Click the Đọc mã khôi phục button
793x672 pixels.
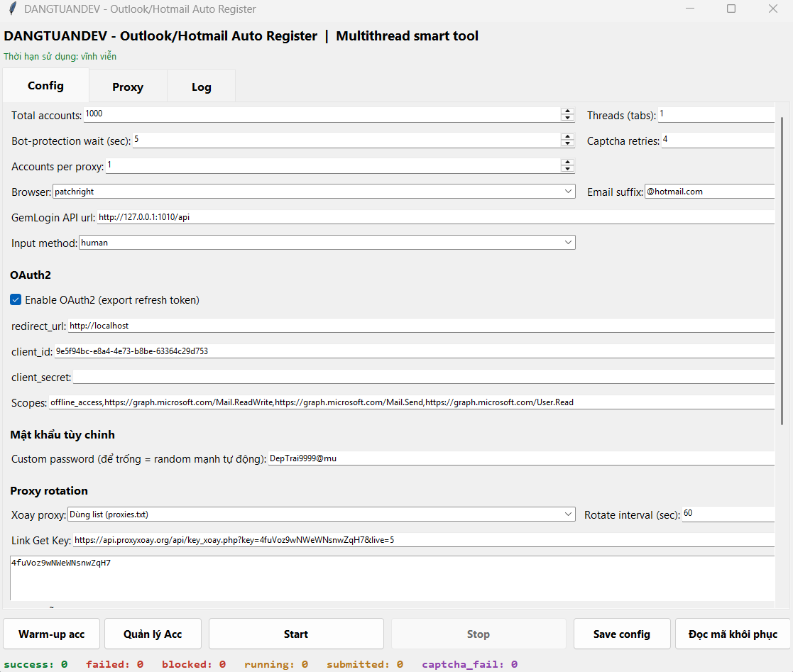[x=733, y=634]
